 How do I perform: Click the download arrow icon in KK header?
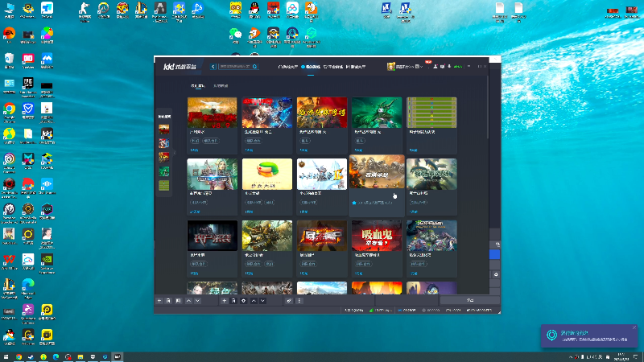[449, 67]
